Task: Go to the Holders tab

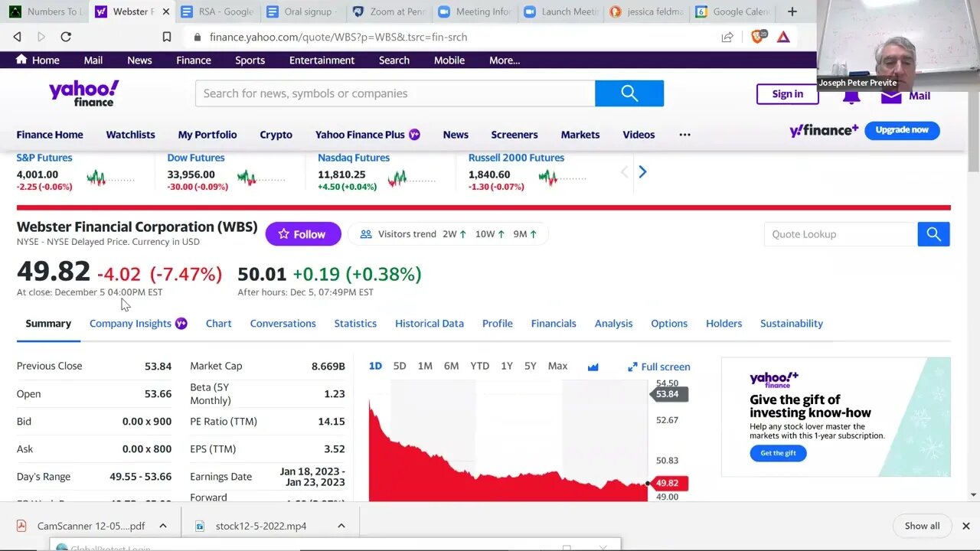Action: tap(724, 324)
